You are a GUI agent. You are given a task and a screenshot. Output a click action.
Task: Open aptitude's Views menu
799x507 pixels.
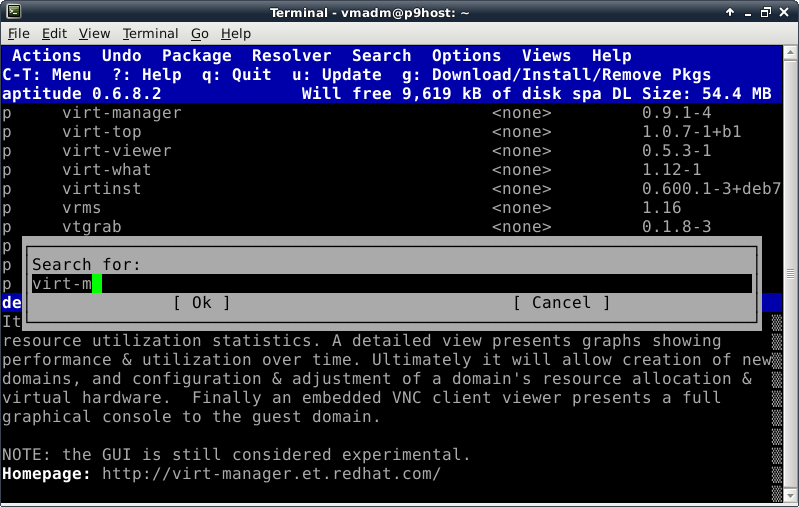[x=546, y=56]
